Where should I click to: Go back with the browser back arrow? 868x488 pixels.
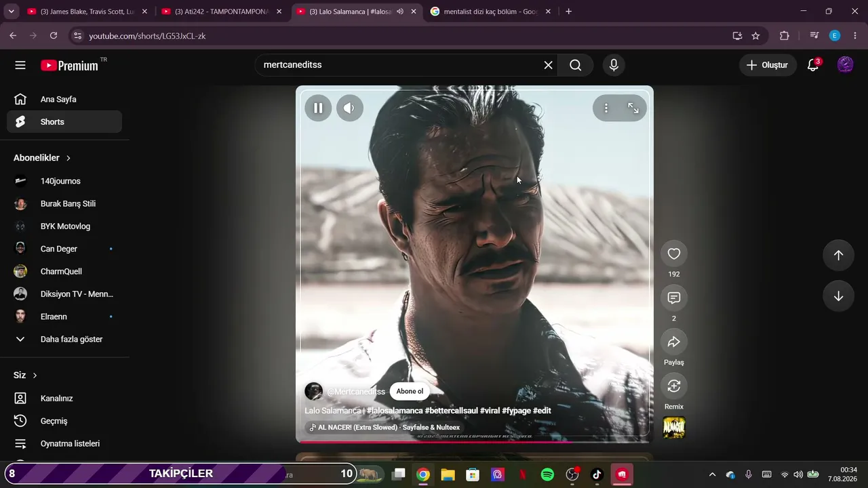click(x=13, y=36)
